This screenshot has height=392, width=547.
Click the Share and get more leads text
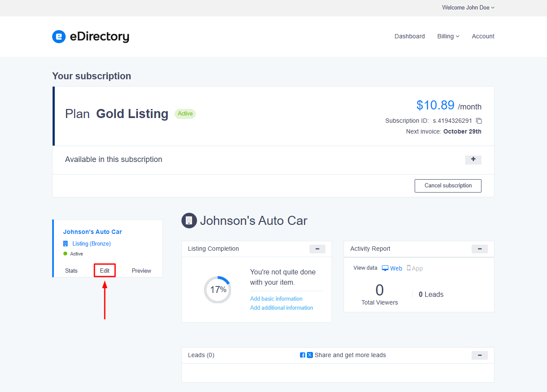(x=350, y=355)
